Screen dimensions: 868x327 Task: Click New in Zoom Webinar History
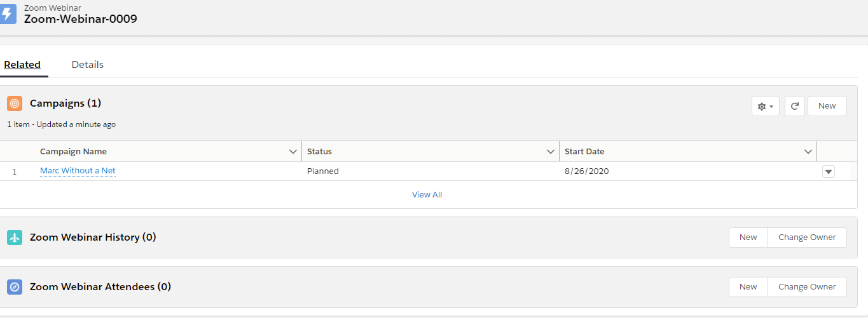coord(748,237)
